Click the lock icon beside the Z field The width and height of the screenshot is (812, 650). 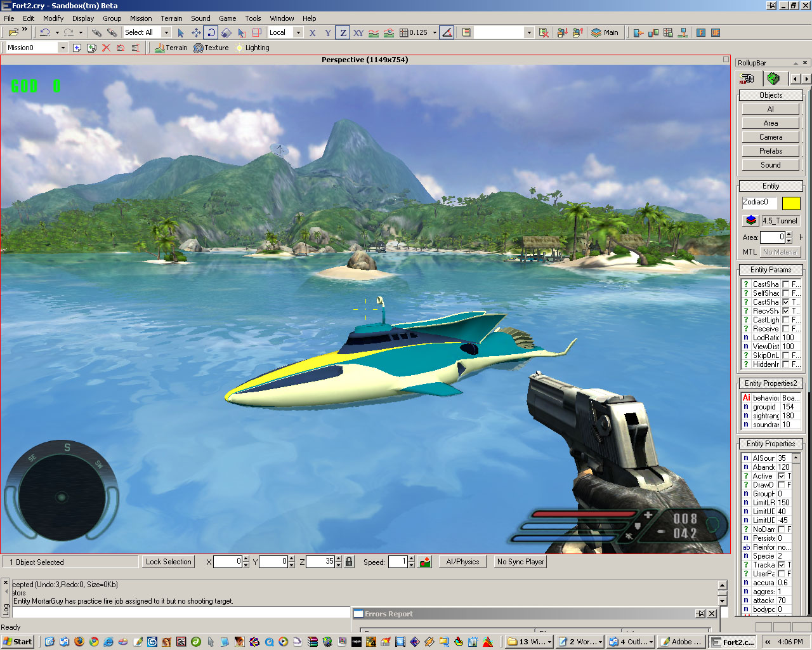coord(349,562)
